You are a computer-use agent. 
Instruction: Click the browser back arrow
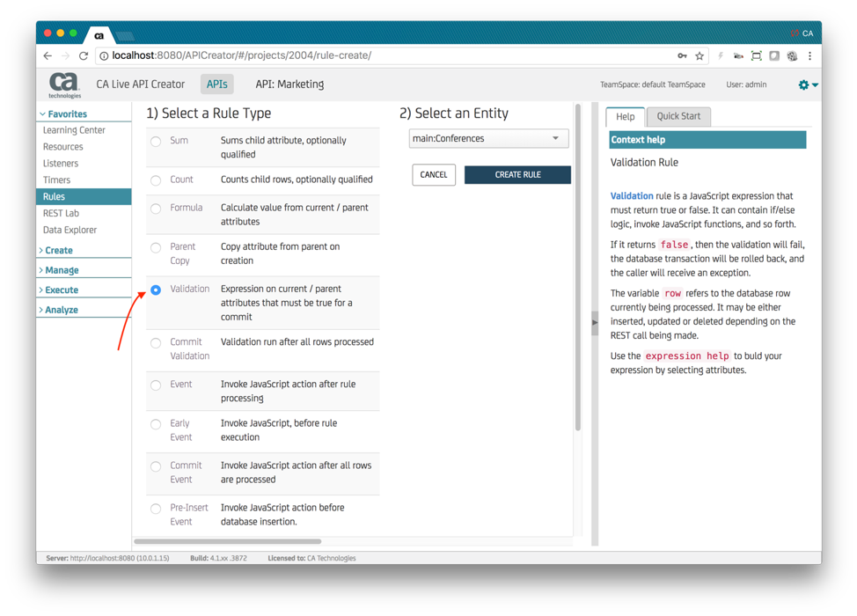pyautogui.click(x=48, y=55)
